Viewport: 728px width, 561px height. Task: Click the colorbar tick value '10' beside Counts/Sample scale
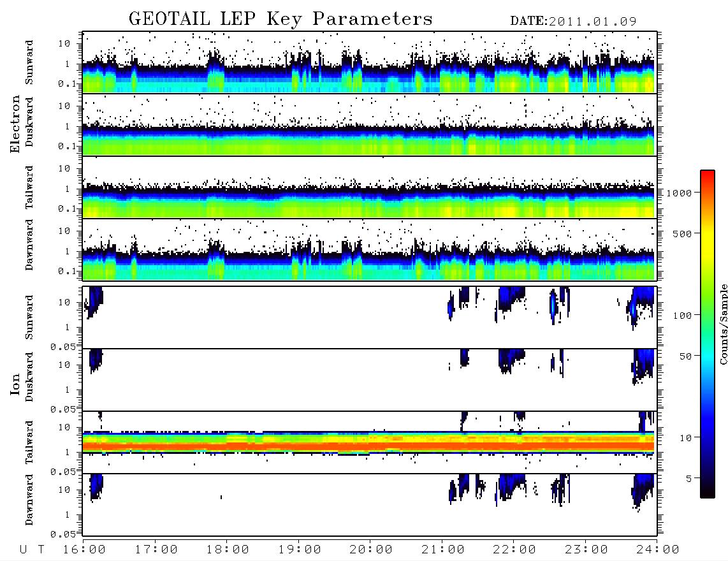pos(686,438)
